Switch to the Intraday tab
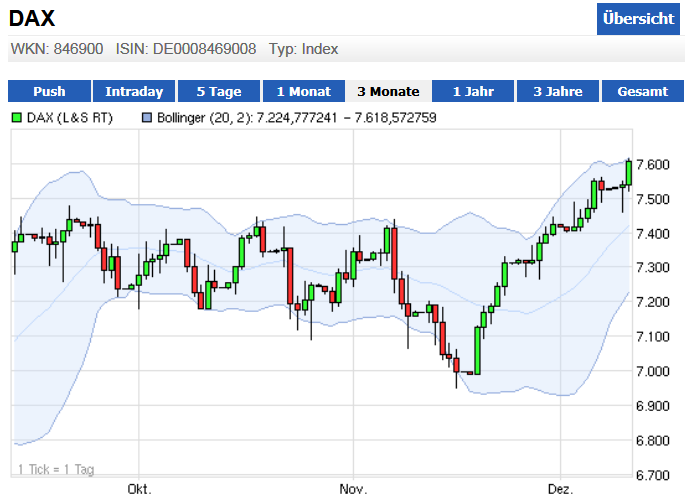685x500 pixels. click(x=134, y=91)
